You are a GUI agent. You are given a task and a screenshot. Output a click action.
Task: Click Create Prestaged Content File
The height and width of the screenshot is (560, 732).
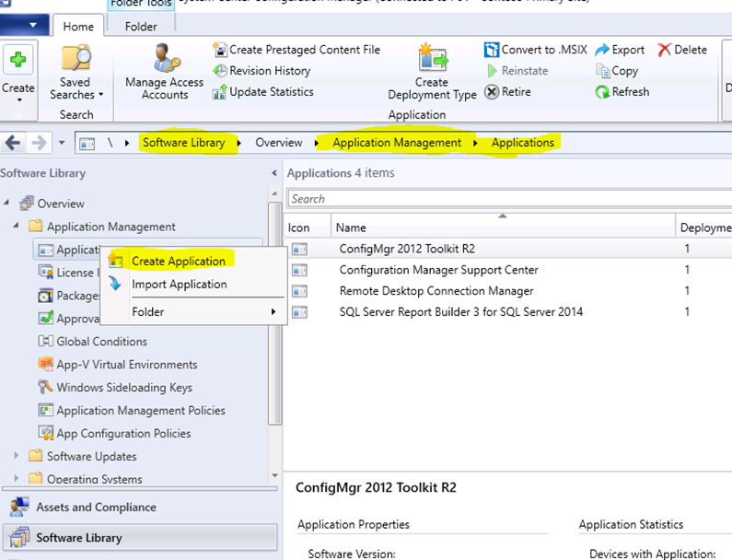coord(296,50)
